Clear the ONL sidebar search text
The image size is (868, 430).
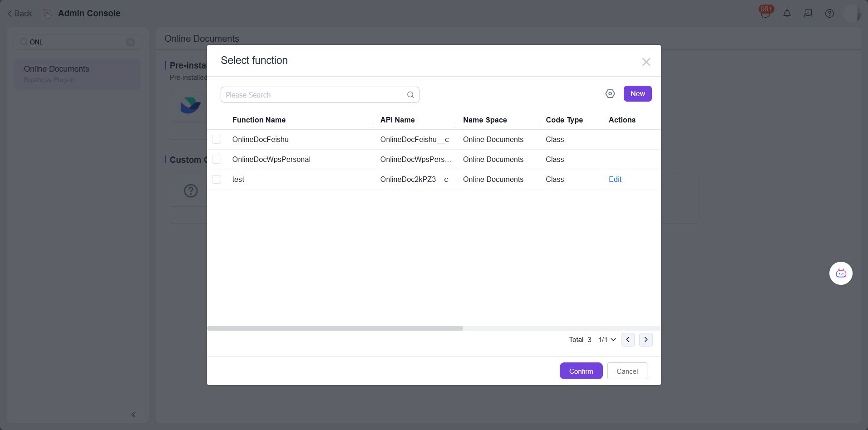(130, 42)
